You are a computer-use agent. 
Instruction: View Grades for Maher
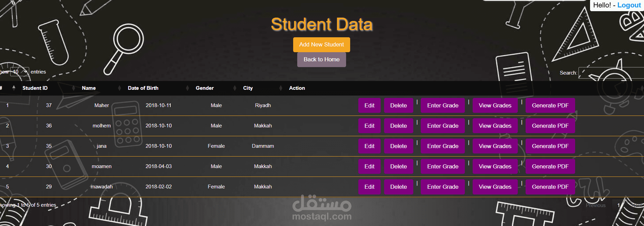click(495, 106)
